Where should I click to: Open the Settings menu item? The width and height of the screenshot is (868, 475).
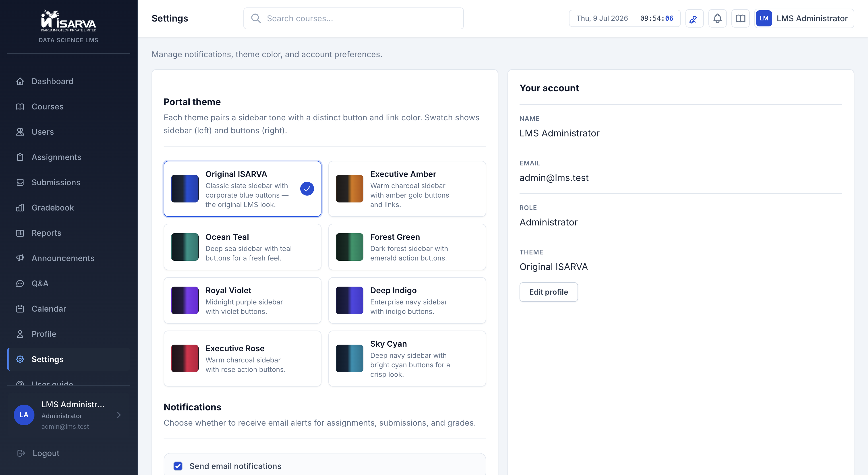pos(68,359)
